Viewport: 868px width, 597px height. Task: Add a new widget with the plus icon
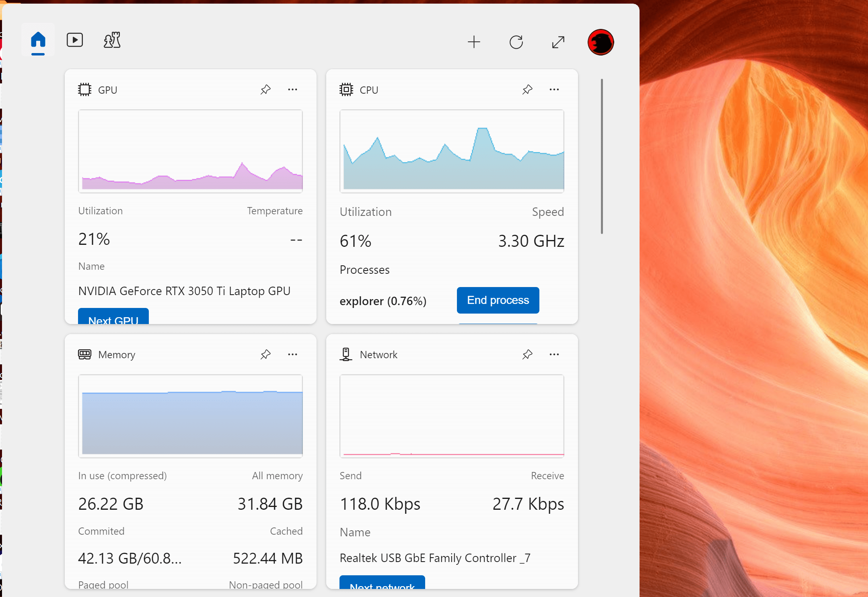coord(474,42)
